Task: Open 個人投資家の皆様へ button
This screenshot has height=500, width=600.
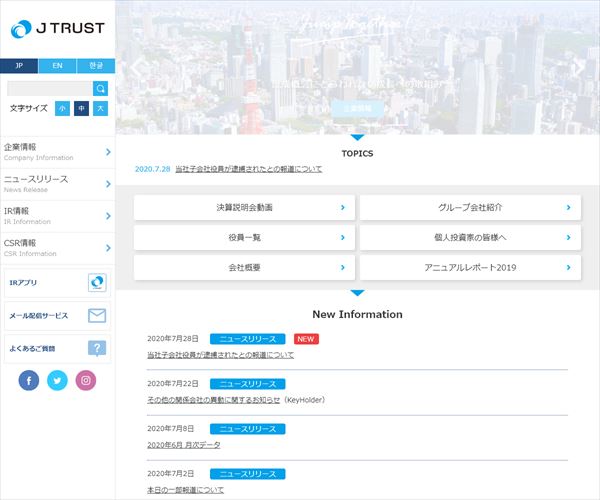Action: pyautogui.click(x=470, y=238)
